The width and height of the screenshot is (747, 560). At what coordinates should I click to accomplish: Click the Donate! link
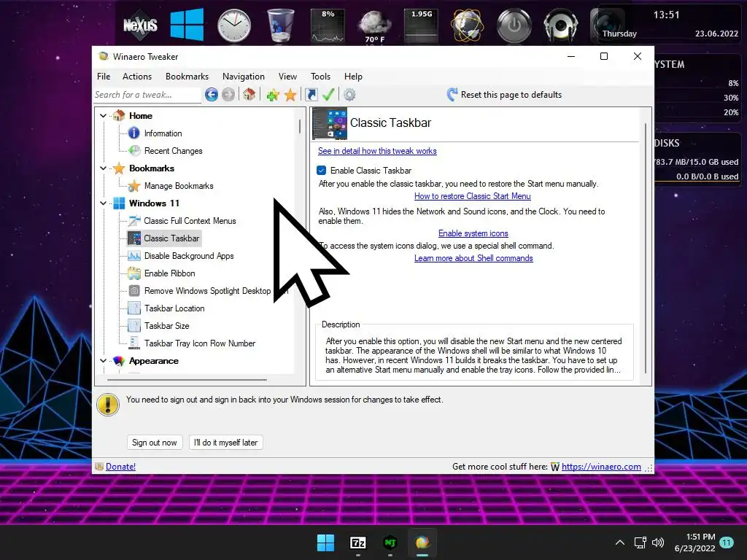tap(120, 467)
